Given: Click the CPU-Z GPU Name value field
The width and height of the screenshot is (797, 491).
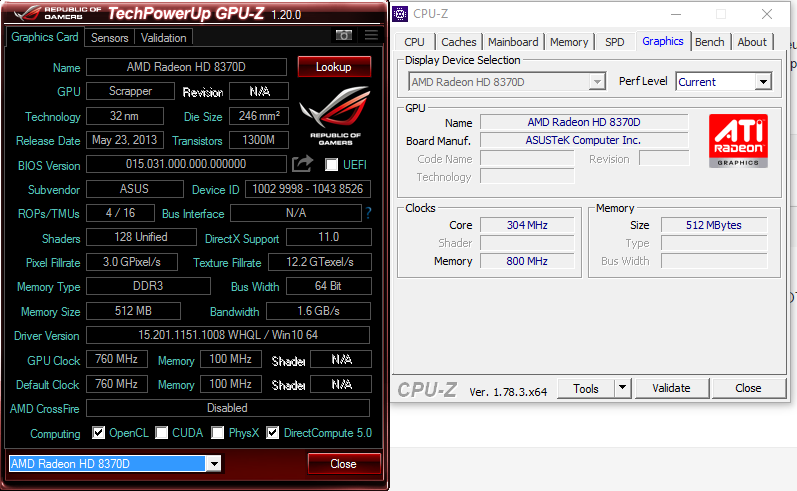Looking at the screenshot, I should click(x=584, y=122).
